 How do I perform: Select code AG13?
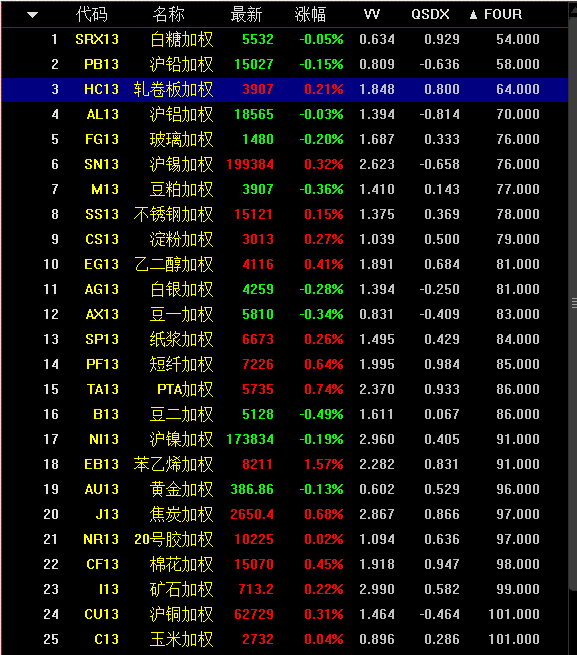click(x=102, y=289)
